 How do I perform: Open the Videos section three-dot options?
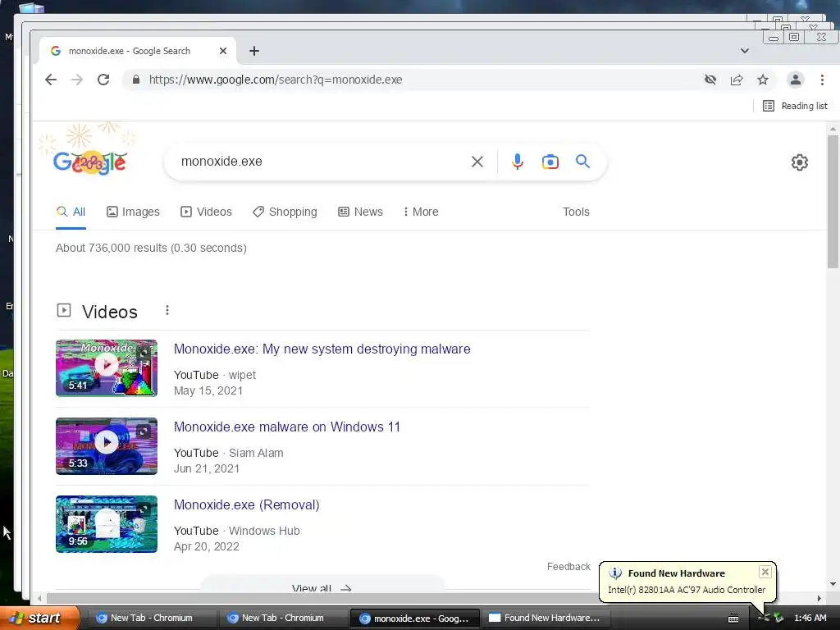tap(167, 310)
